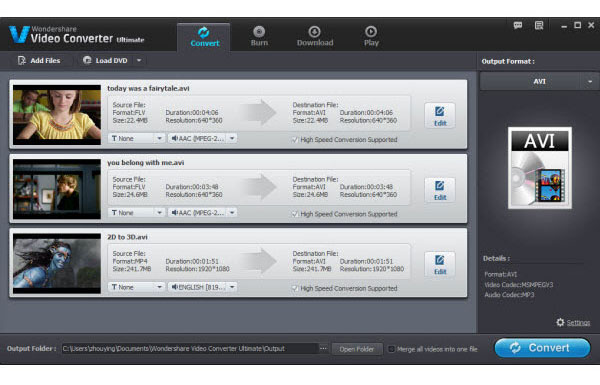The image size is (600, 385).
Task: Open the AVI output format dropdown
Action: coord(539,82)
